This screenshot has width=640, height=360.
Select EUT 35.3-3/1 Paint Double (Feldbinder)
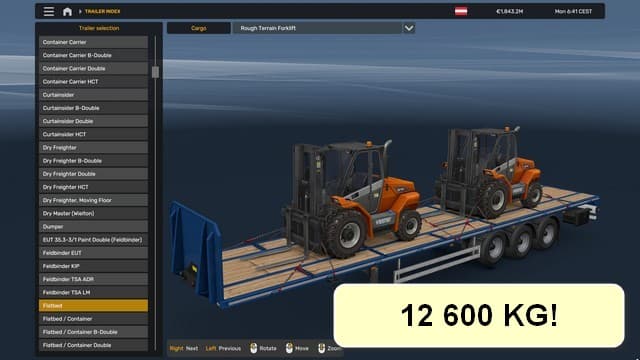[x=93, y=240]
